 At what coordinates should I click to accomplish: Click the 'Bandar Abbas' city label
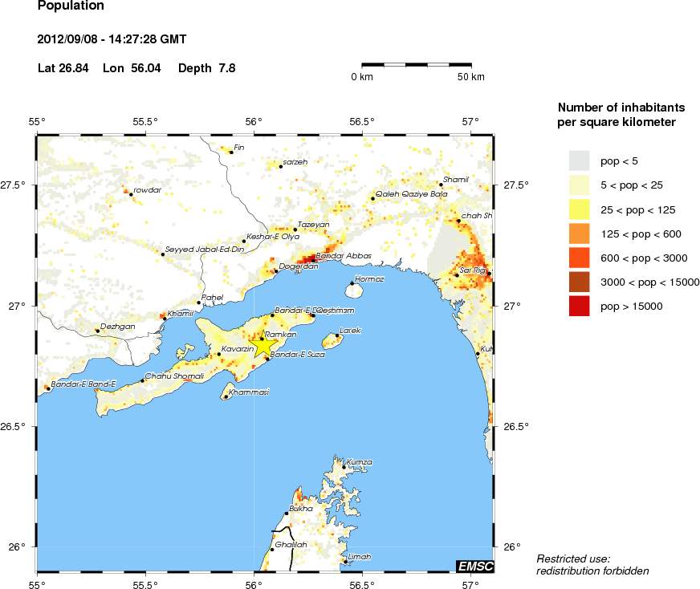[344, 256]
